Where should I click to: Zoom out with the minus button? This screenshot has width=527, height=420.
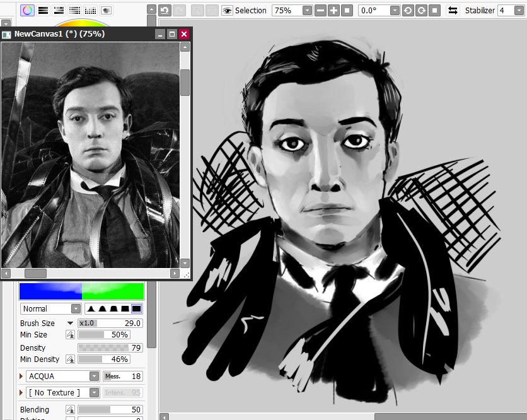tap(321, 11)
